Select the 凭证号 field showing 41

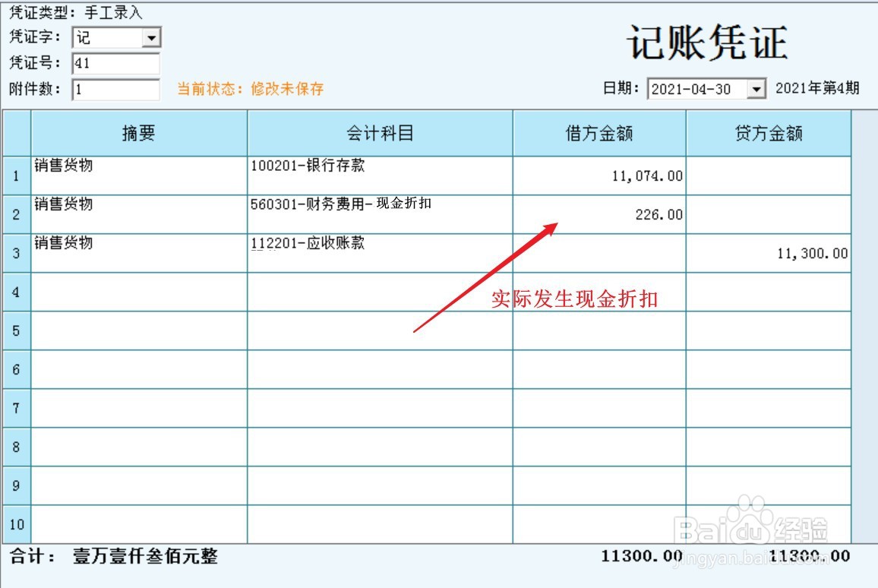click(114, 63)
